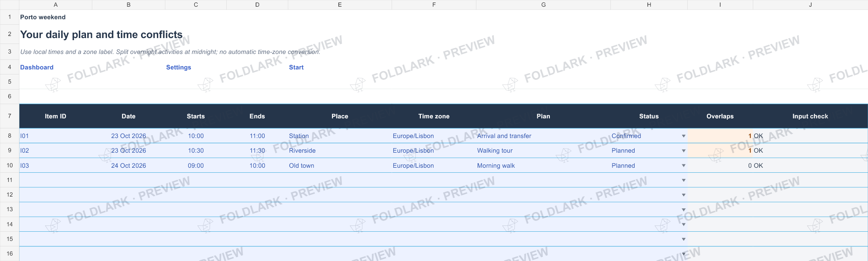Open Status dropdown for item I01

tap(683, 136)
